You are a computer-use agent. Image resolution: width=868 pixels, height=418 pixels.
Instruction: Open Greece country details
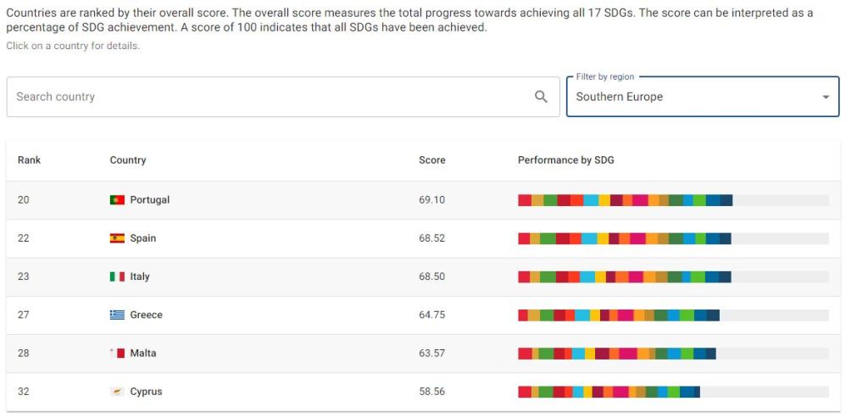[146, 315]
